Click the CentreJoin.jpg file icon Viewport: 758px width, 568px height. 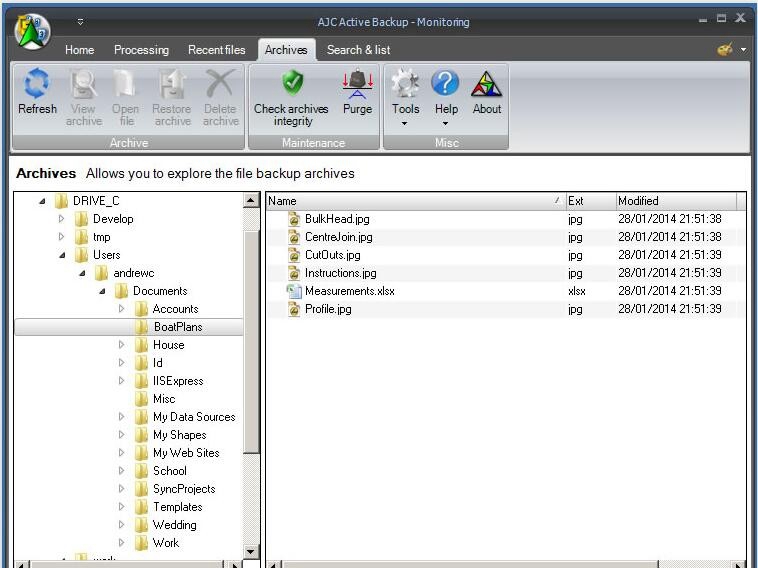(293, 237)
